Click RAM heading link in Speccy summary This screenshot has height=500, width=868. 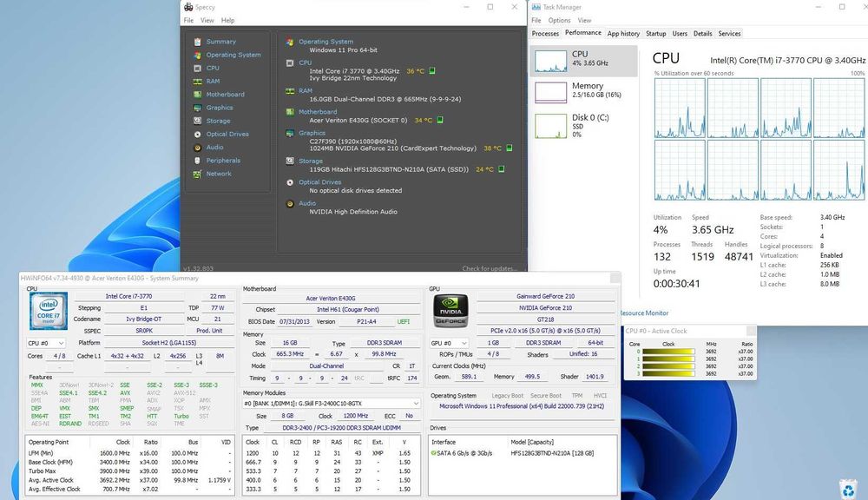tap(305, 91)
